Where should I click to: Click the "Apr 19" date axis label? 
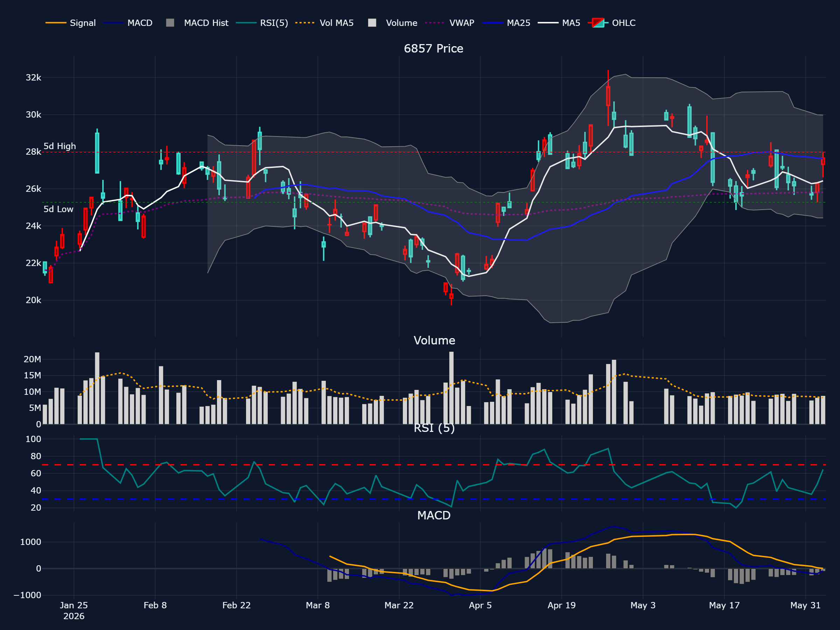pyautogui.click(x=562, y=605)
